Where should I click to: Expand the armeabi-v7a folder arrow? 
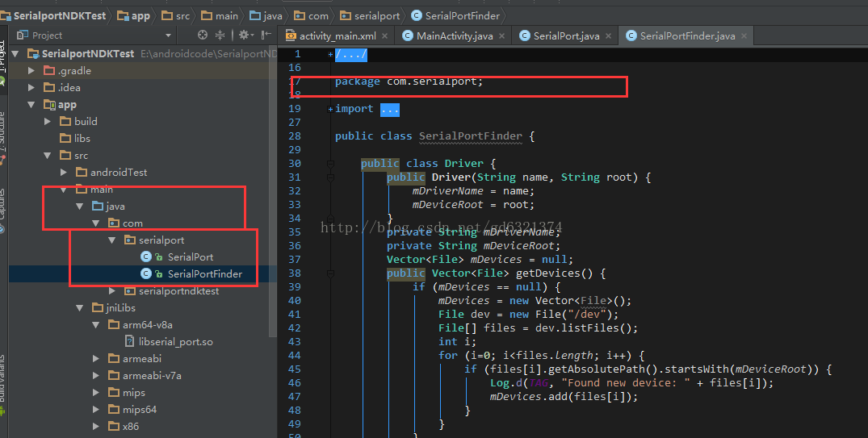[96, 376]
